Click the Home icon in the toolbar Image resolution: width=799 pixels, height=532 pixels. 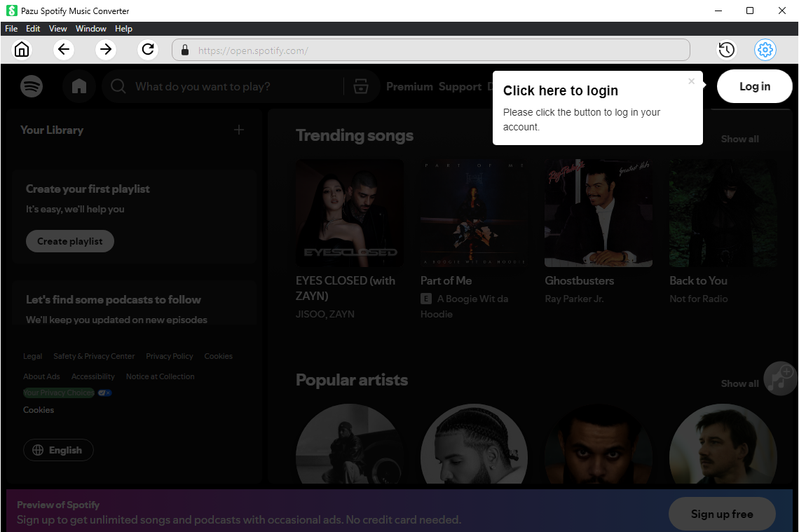click(22, 50)
